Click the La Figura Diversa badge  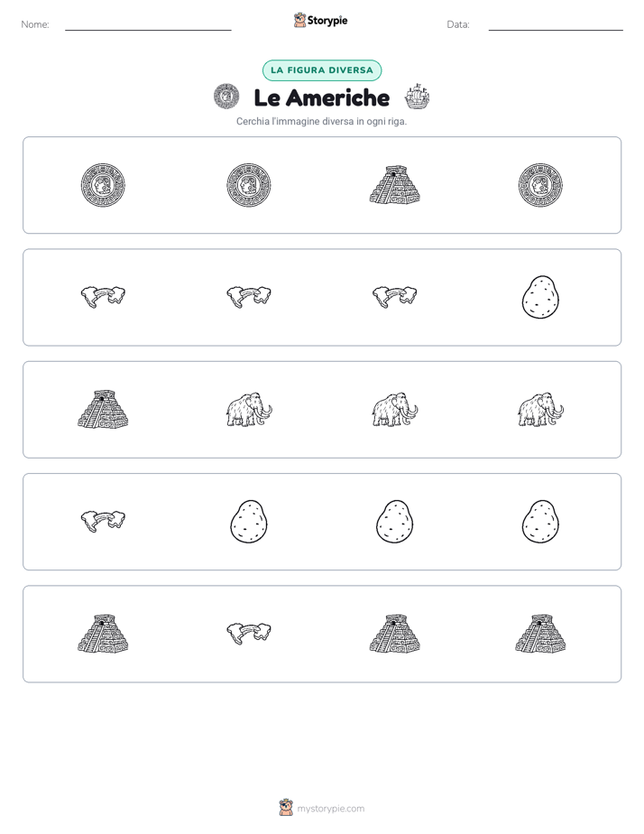[322, 70]
